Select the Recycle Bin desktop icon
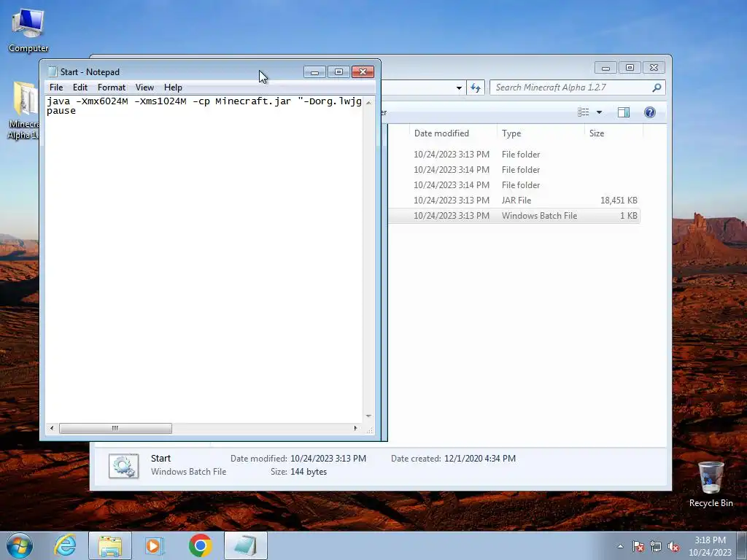Viewport: 747px width, 560px height. point(711,484)
